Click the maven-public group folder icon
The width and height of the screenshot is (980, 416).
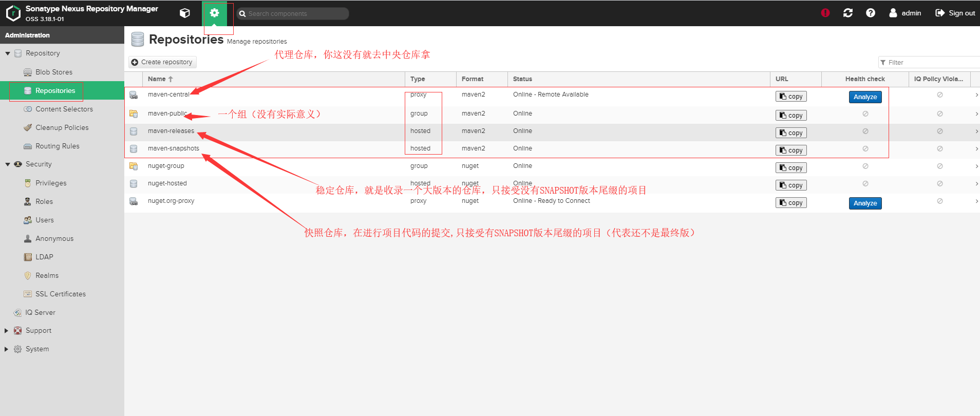click(134, 114)
